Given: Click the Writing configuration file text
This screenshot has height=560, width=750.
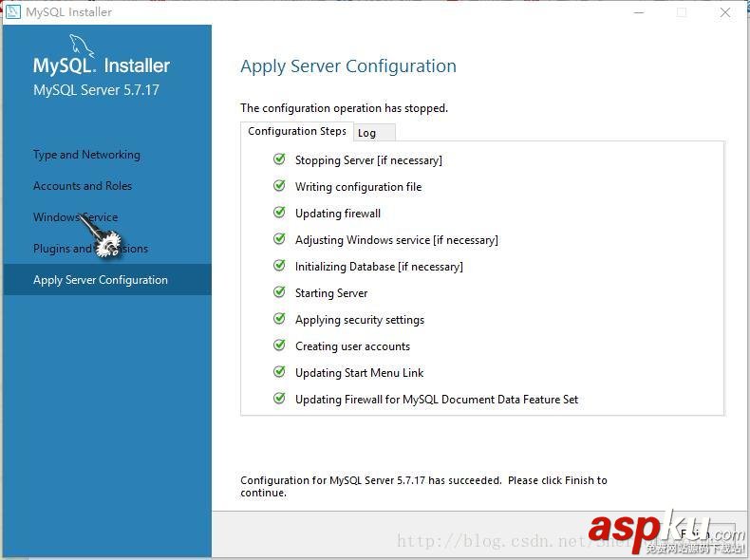Looking at the screenshot, I should click(x=358, y=187).
